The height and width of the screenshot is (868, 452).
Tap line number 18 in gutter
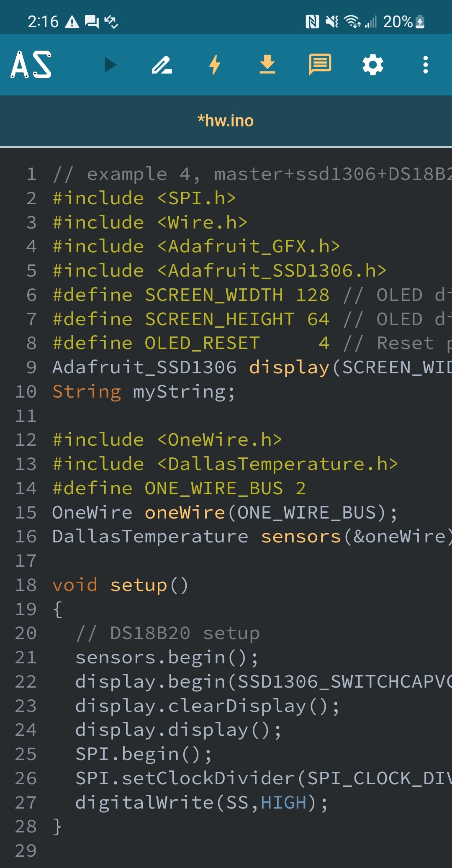26,585
